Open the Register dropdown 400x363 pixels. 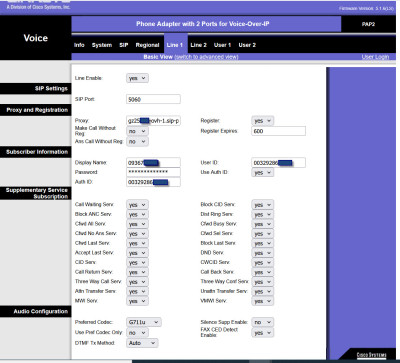pyautogui.click(x=263, y=121)
